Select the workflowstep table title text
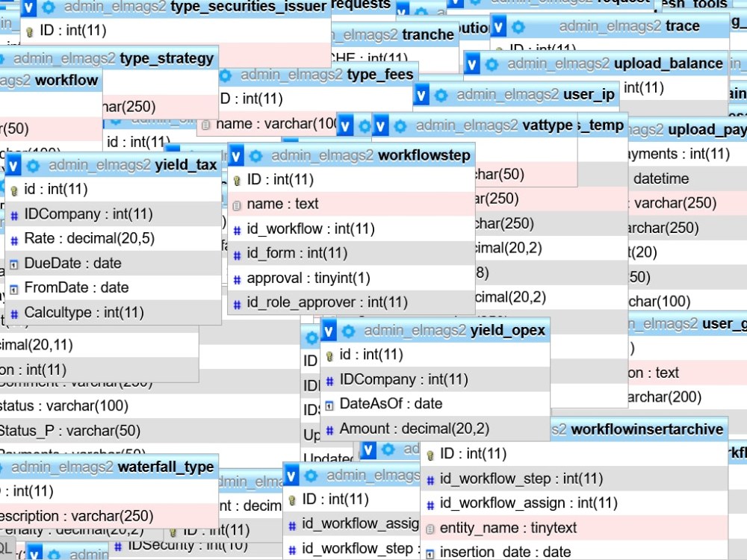The width and height of the screenshot is (747, 560). click(424, 156)
